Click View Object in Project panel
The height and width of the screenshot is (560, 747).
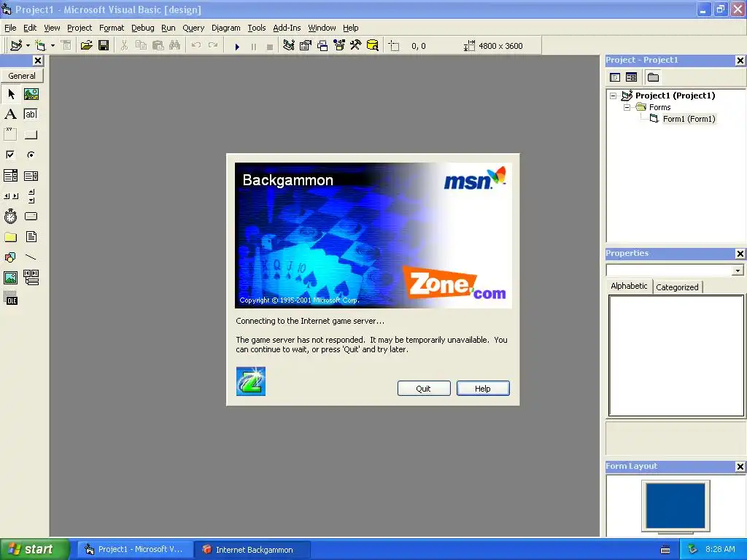[631, 77]
